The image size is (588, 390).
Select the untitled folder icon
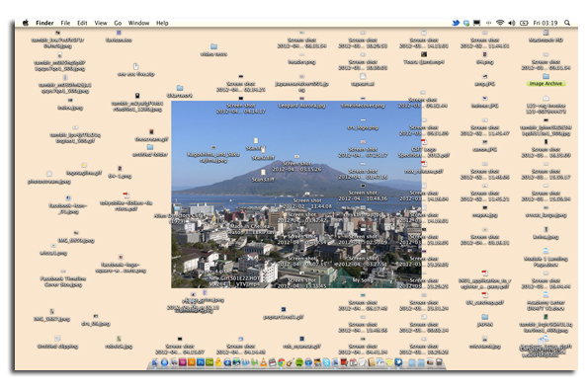click(150, 150)
